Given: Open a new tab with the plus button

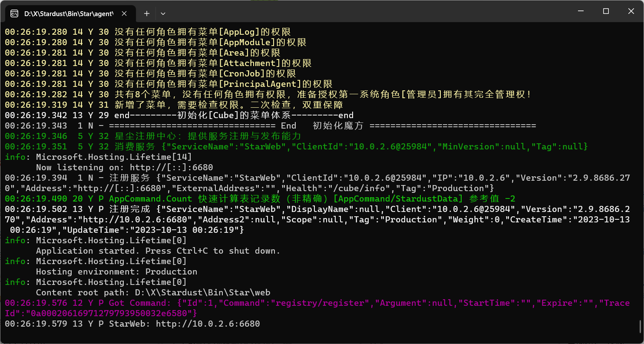Looking at the screenshot, I should pyautogui.click(x=147, y=13).
